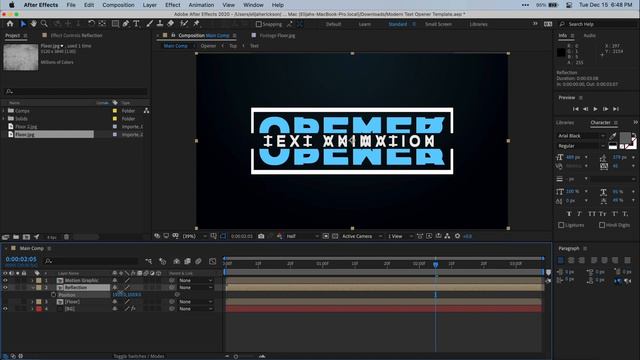The width and height of the screenshot is (640, 360).
Task: Select the Hand tool
Action: (33, 24)
